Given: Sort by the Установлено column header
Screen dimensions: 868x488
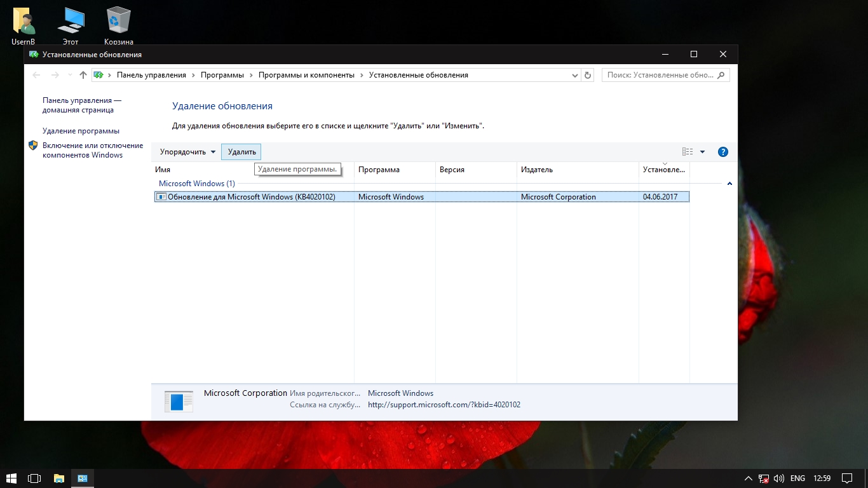Looking at the screenshot, I should [664, 170].
